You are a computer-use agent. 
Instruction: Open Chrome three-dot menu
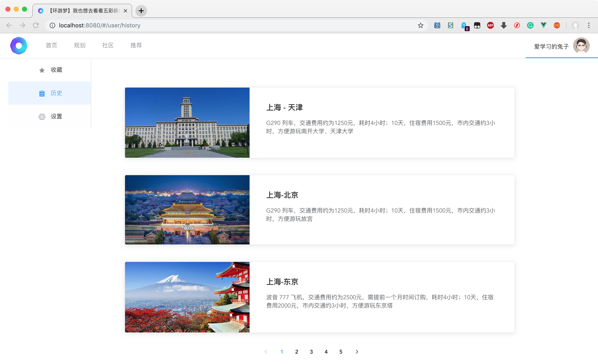tap(589, 26)
